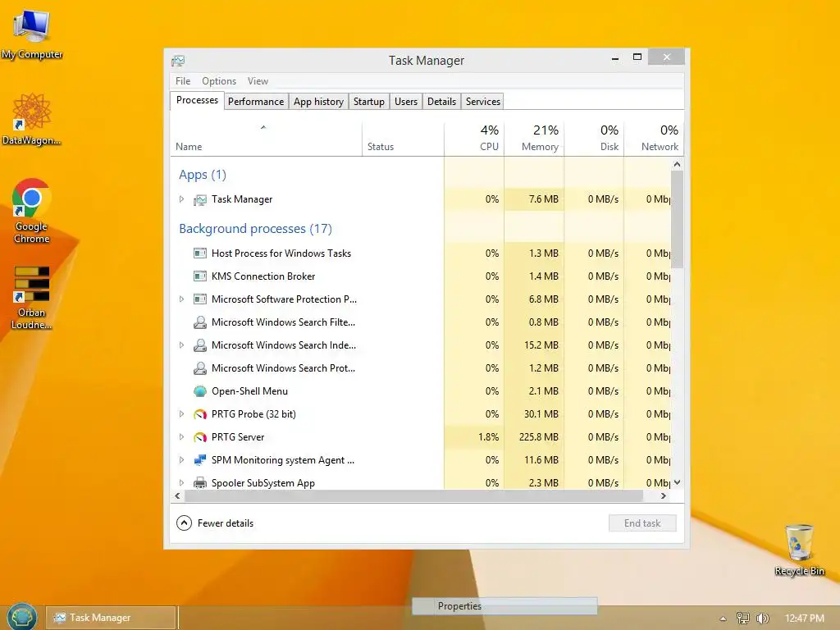Click Open-Shell Menu process icon
This screenshot has height=630, width=840.
200,391
